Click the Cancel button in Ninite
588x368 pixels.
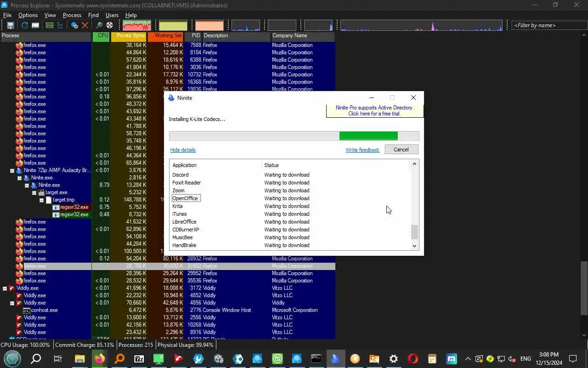tap(401, 149)
